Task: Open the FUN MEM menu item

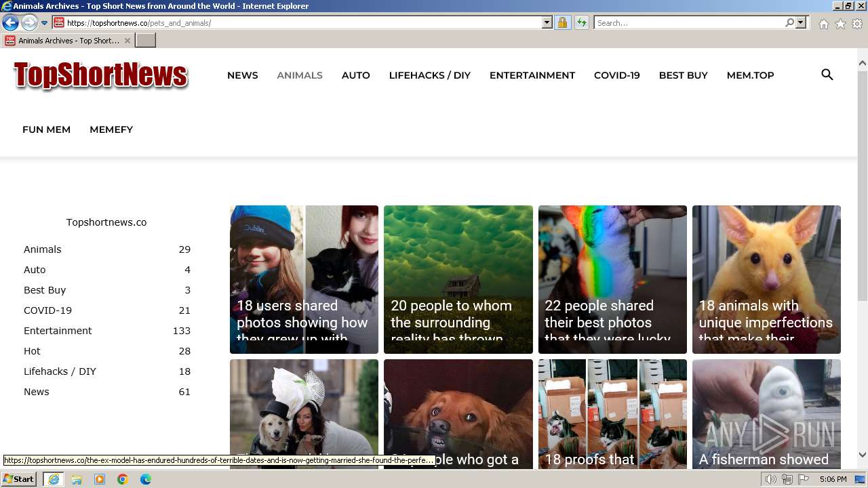Action: click(46, 129)
